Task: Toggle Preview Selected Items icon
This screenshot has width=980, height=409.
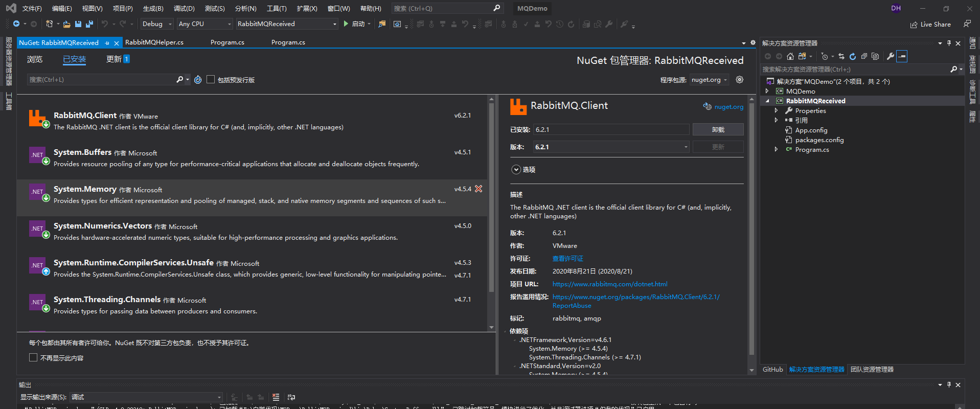Action: click(x=902, y=56)
